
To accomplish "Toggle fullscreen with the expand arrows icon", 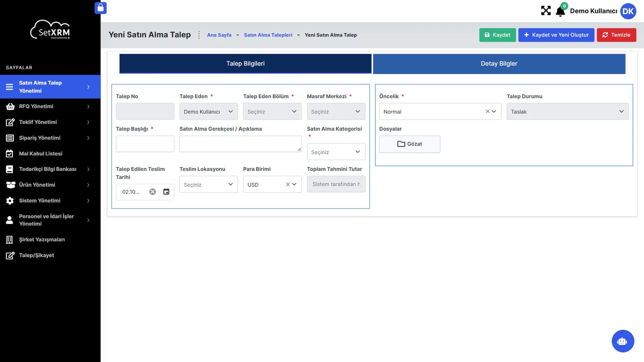I will [546, 11].
